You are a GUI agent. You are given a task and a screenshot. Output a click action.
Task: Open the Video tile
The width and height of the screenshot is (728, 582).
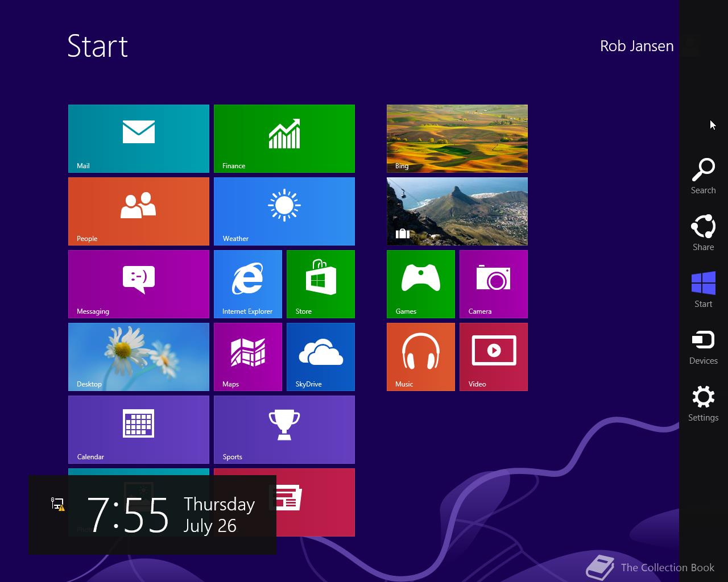[x=494, y=357]
